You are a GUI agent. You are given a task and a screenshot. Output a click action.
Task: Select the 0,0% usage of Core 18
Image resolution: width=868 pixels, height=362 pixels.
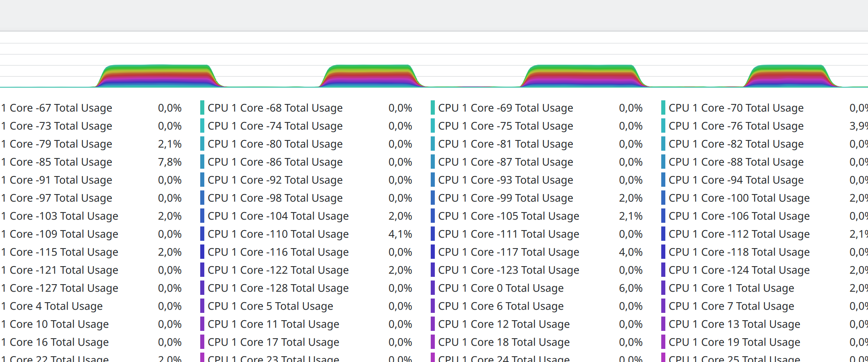pos(631,342)
